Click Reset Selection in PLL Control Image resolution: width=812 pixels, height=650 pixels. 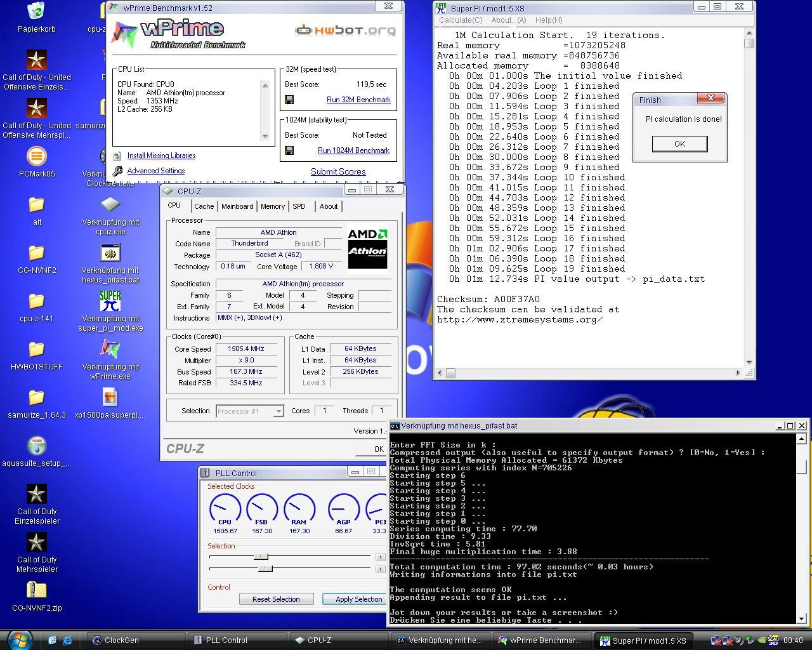[276, 599]
